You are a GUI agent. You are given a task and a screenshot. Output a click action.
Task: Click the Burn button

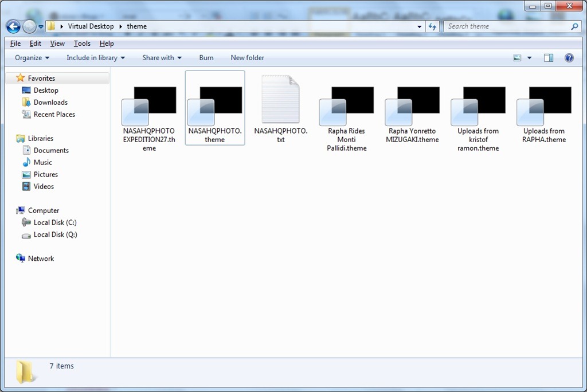[206, 58]
